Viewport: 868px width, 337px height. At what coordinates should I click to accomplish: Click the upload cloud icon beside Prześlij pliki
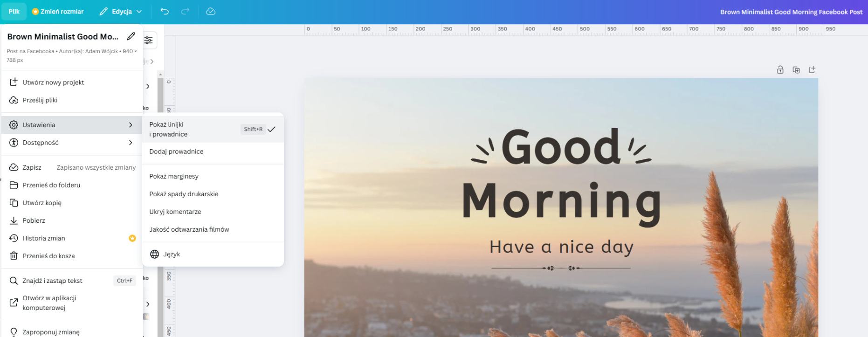[14, 100]
